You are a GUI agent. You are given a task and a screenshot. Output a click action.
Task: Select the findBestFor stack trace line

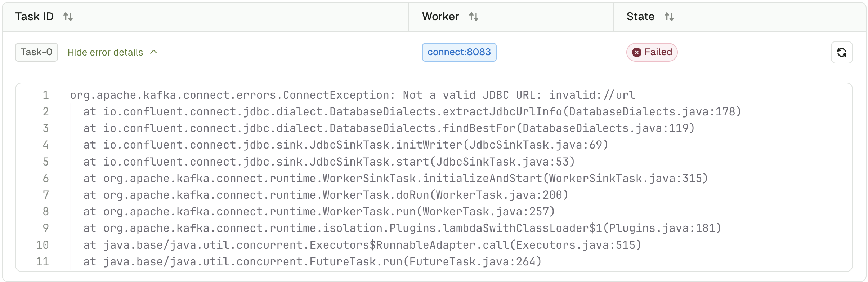point(389,128)
